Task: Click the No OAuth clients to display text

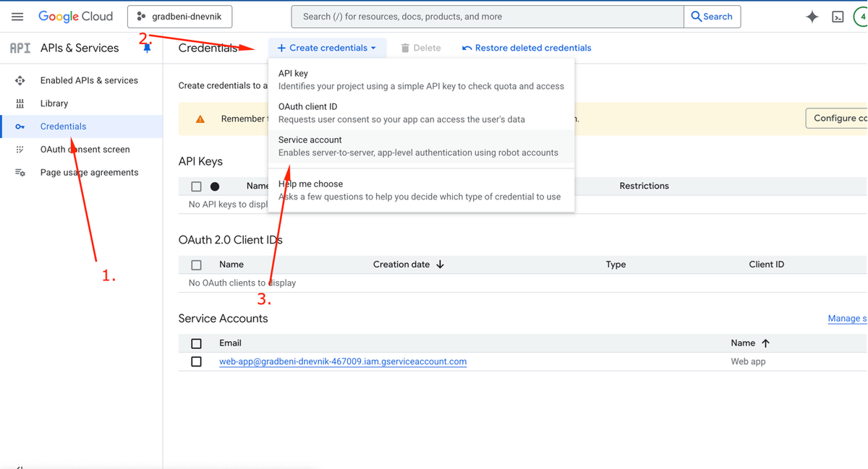Action: (x=242, y=283)
